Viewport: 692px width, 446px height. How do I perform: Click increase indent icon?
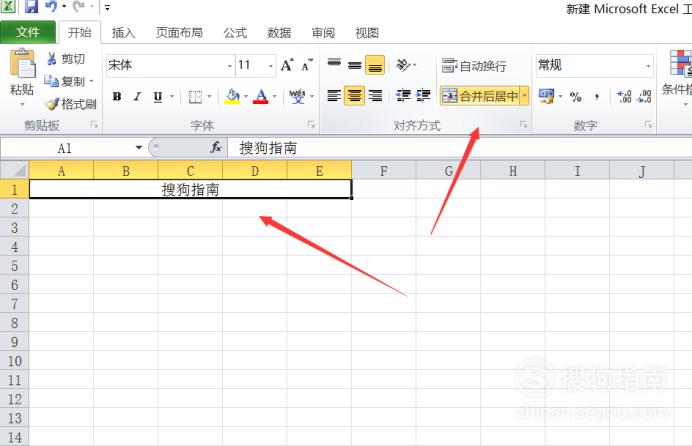point(423,95)
